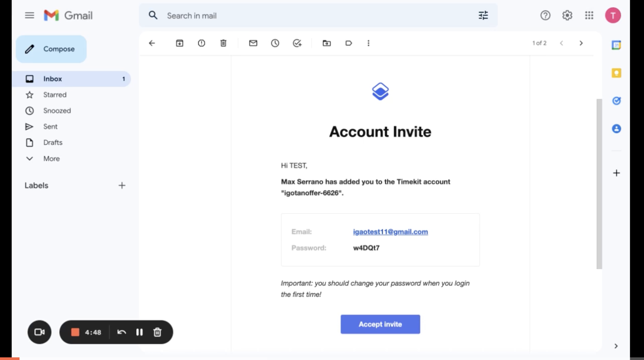Delete the open email
This screenshot has width=644, height=360.
pyautogui.click(x=223, y=43)
